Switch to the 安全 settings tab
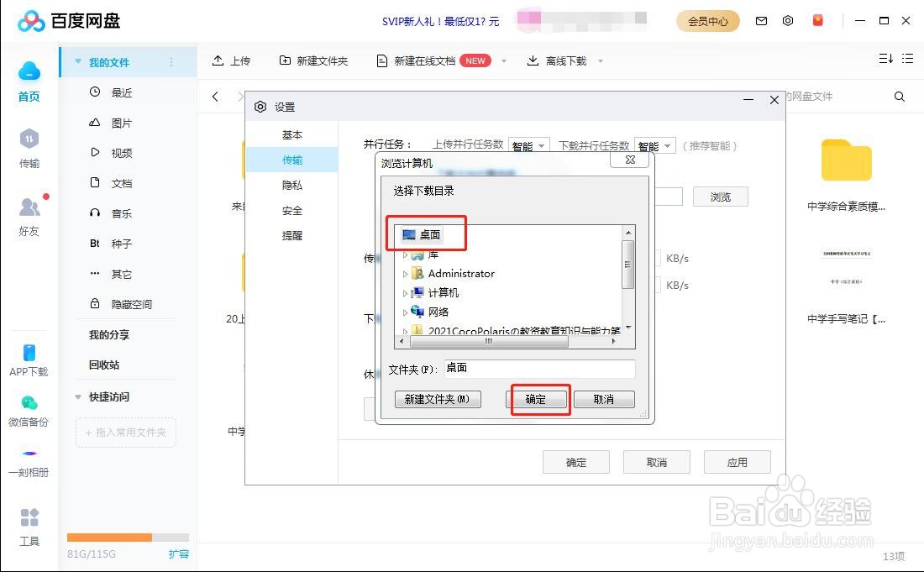Viewport: 924px width, 572px height. click(x=291, y=210)
